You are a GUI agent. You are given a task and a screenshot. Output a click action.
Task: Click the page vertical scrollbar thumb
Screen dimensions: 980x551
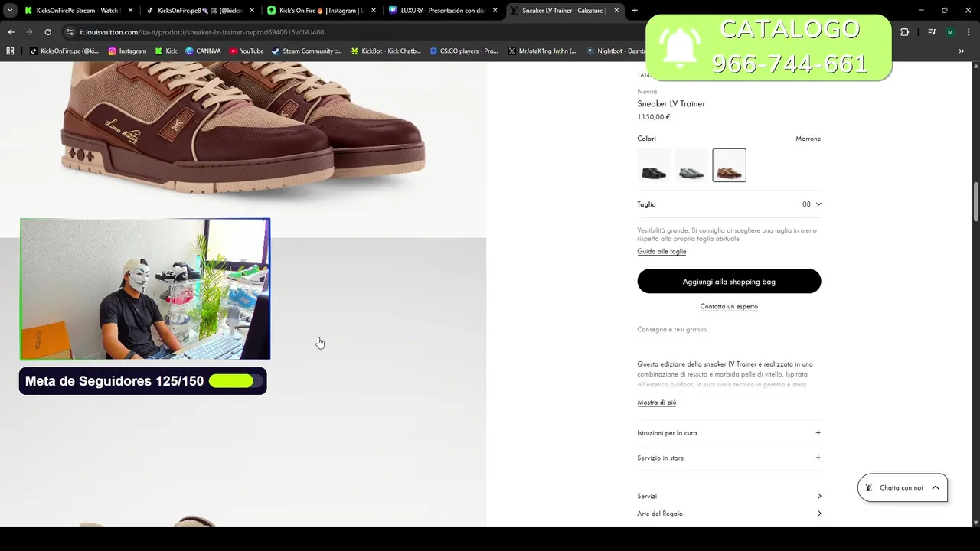pyautogui.click(x=975, y=201)
